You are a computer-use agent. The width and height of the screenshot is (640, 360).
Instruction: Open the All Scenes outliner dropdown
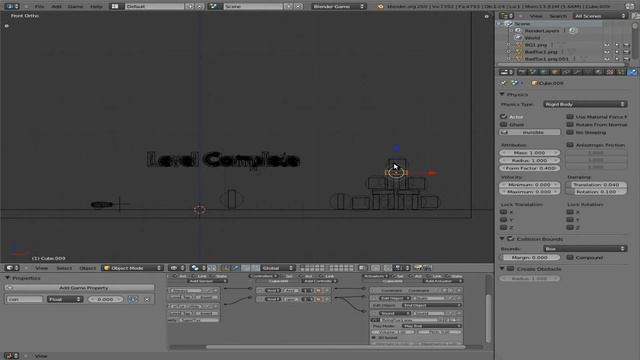(600, 16)
